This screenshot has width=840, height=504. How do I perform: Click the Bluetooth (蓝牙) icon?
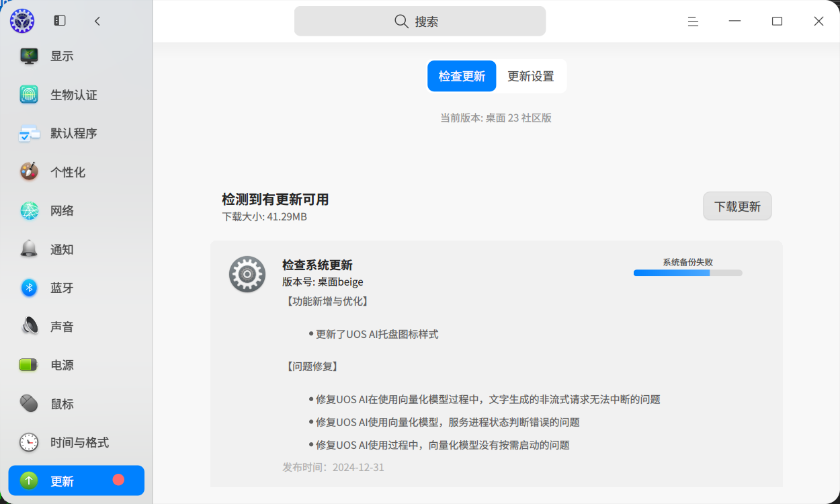click(x=29, y=288)
